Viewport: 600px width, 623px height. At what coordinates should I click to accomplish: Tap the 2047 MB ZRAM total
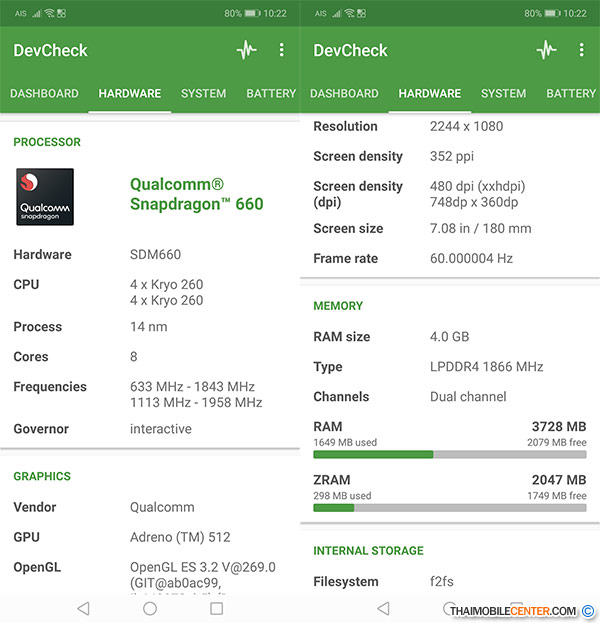[x=559, y=480]
